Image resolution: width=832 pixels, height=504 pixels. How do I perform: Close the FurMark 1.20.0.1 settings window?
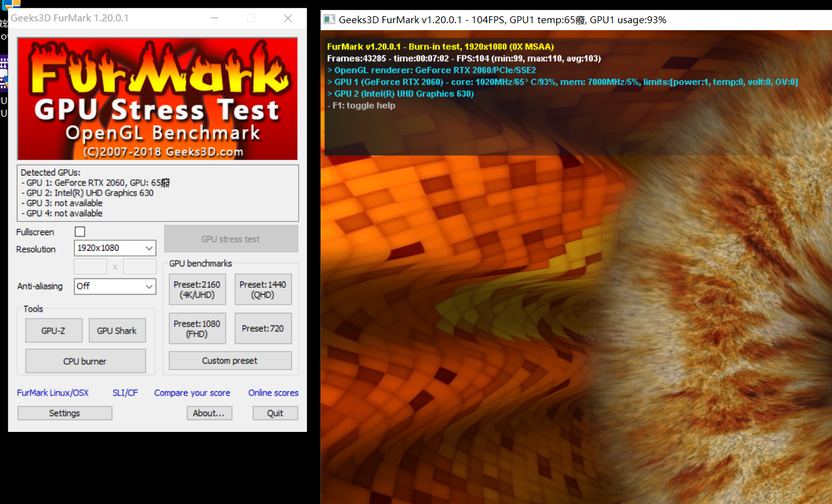pos(288,18)
